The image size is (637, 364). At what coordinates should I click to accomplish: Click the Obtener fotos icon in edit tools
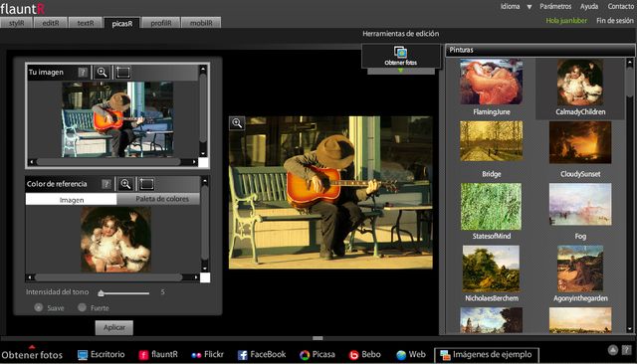coord(400,52)
